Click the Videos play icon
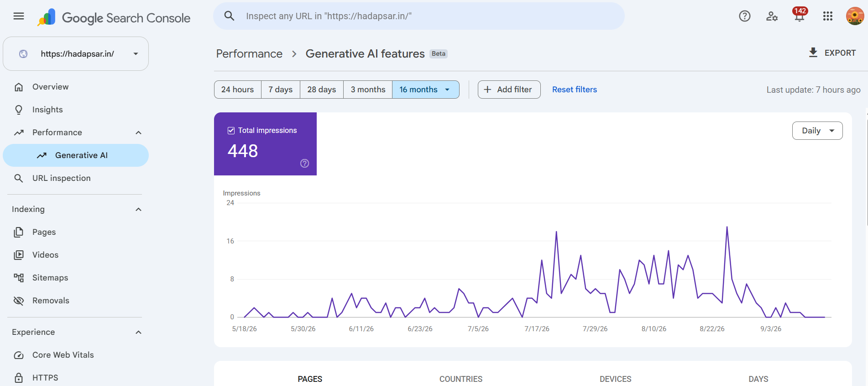The height and width of the screenshot is (386, 868). coord(19,255)
